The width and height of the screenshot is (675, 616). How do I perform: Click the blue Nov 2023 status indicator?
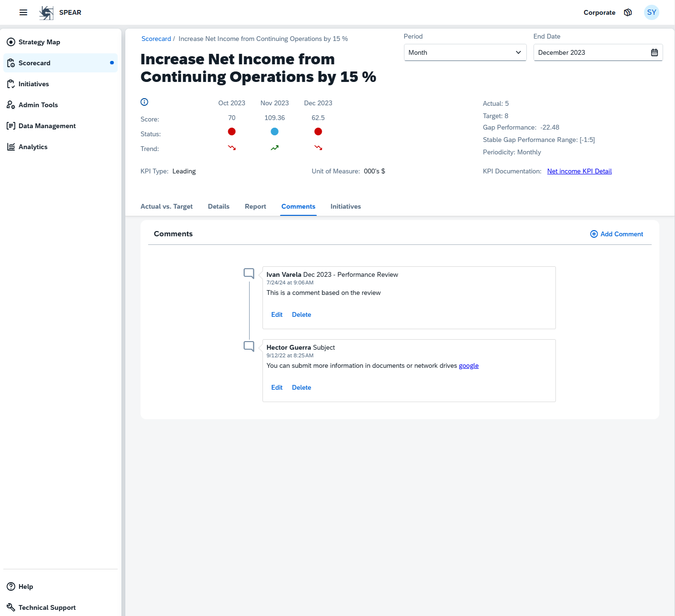click(274, 131)
